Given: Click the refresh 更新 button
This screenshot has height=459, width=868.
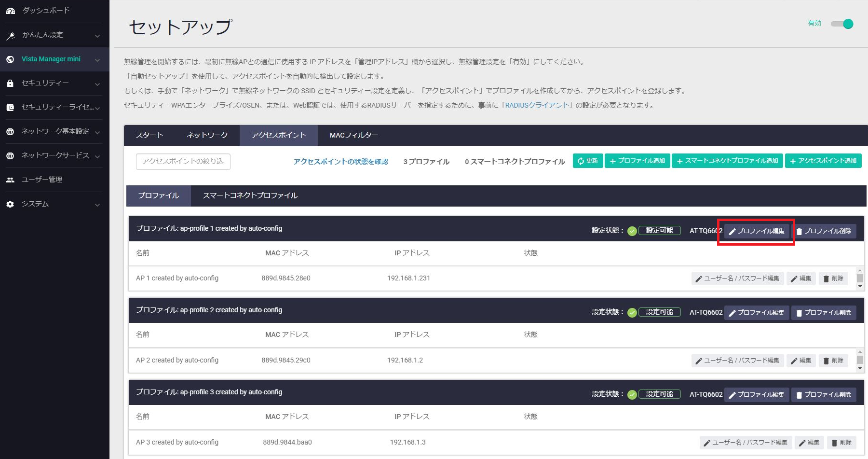Looking at the screenshot, I should point(587,161).
